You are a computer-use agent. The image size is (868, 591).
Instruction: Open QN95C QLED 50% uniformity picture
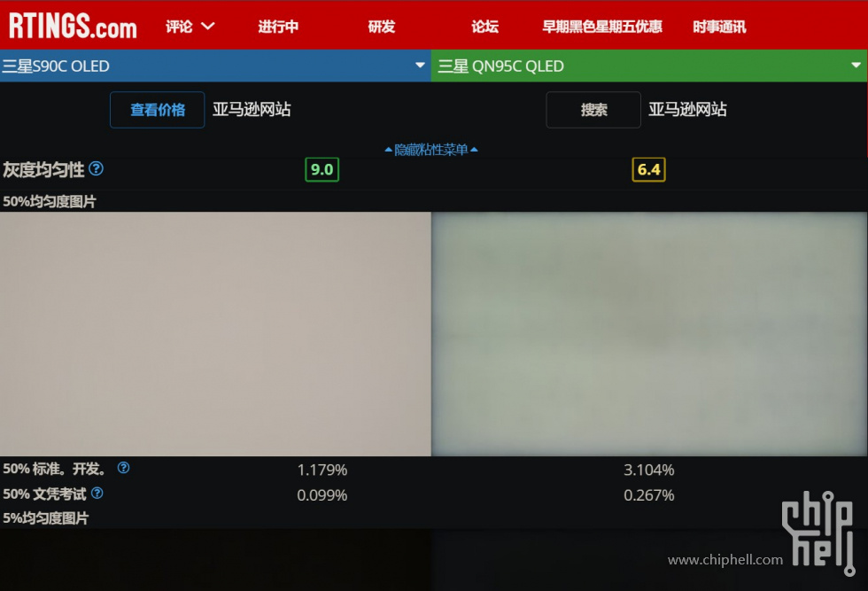tap(648, 334)
